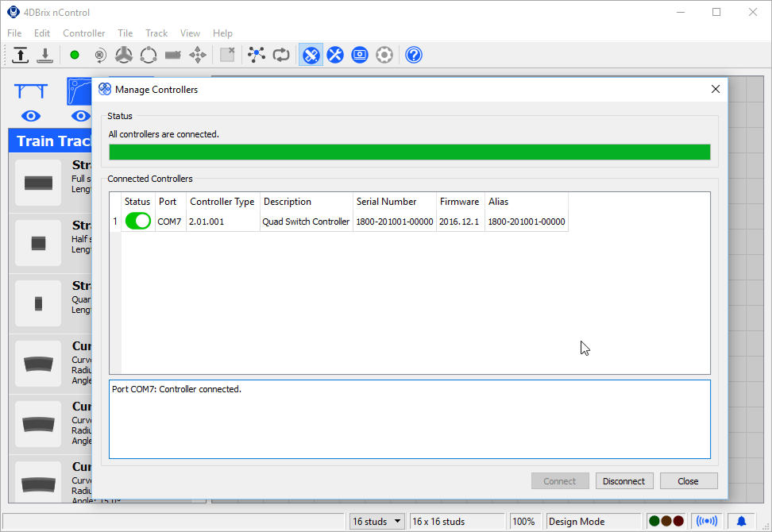772x532 pixels.
Task: Click the 100% zoom status bar field
Action: 523,521
